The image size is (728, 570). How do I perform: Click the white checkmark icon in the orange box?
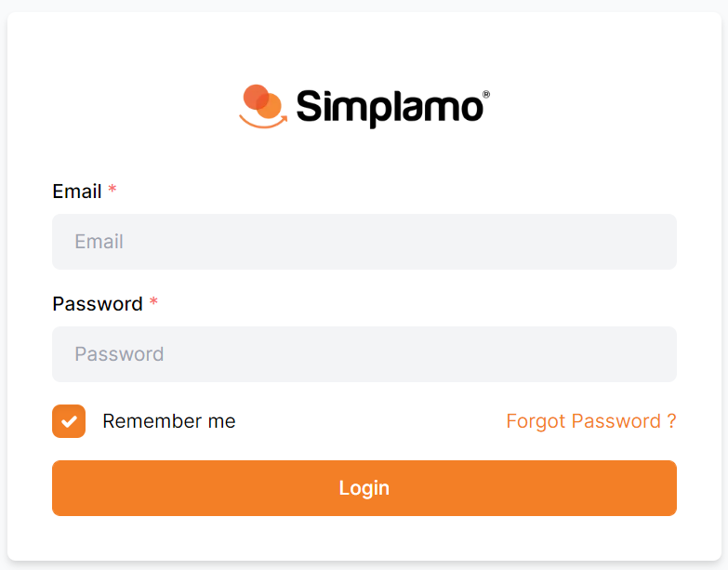click(69, 421)
